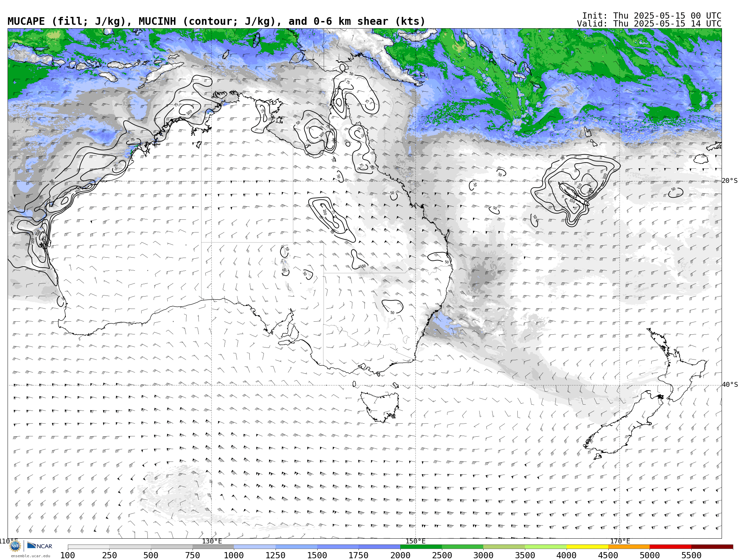Pick the gray swatch between 500 and 750
This screenshot has height=560, width=744.
click(x=172, y=547)
